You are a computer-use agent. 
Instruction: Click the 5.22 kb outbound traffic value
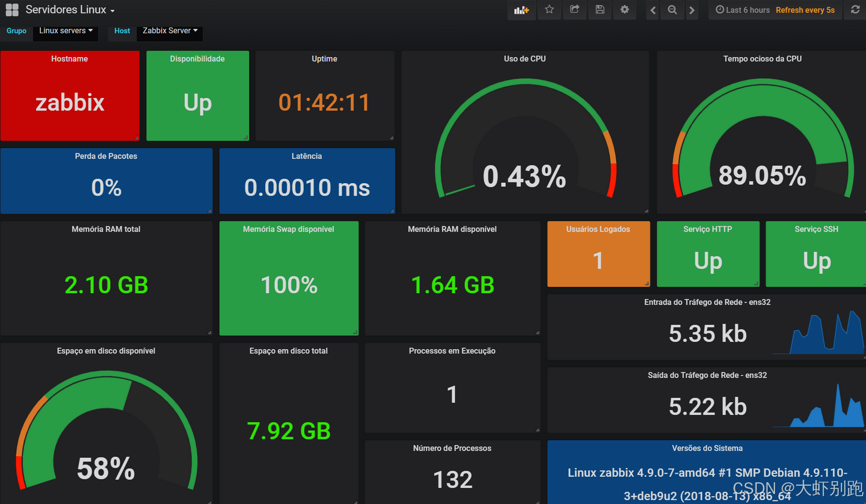click(708, 407)
